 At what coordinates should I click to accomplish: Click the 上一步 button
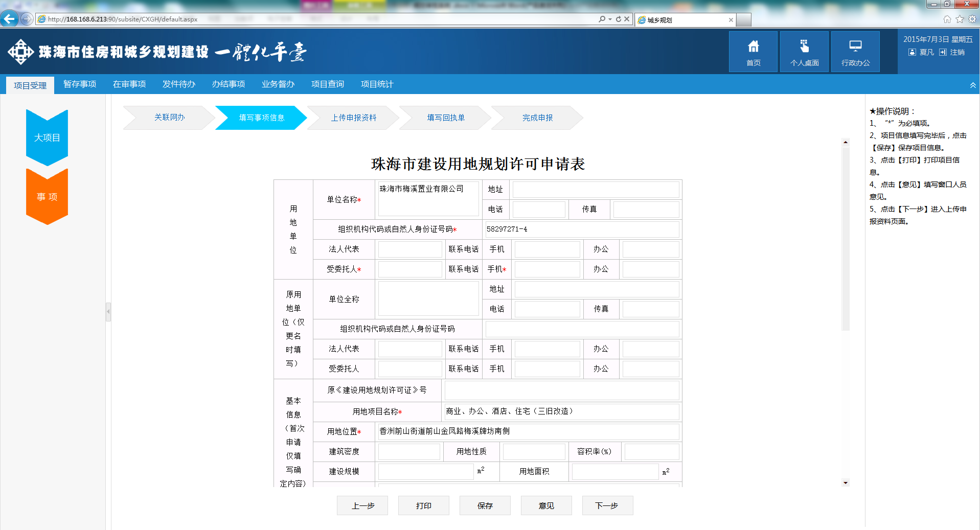(362, 505)
